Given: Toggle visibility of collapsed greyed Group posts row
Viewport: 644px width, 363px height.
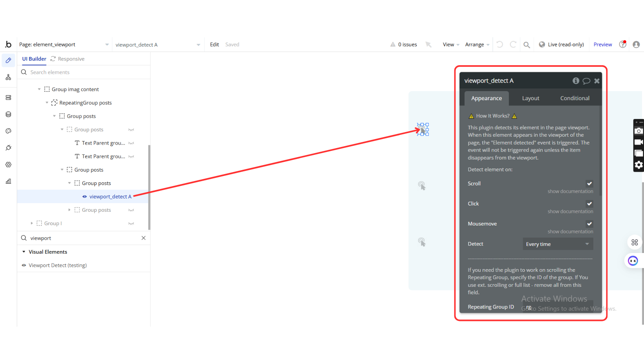Looking at the screenshot, I should pyautogui.click(x=131, y=210).
